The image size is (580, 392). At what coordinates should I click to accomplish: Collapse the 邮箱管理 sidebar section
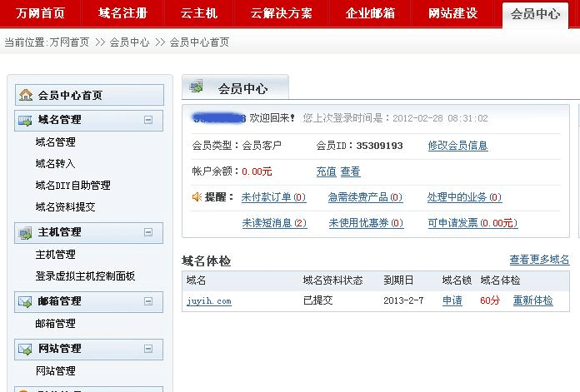tap(148, 301)
